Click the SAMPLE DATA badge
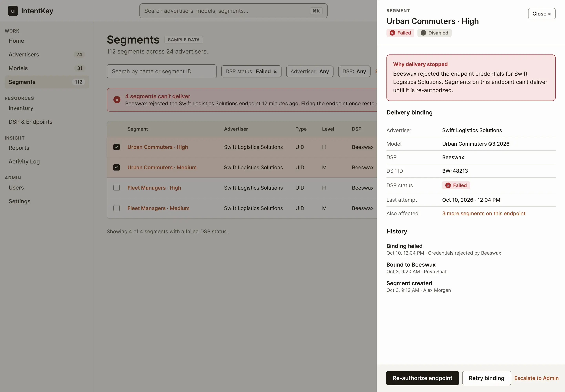The height and width of the screenshot is (392, 565). coord(184,40)
